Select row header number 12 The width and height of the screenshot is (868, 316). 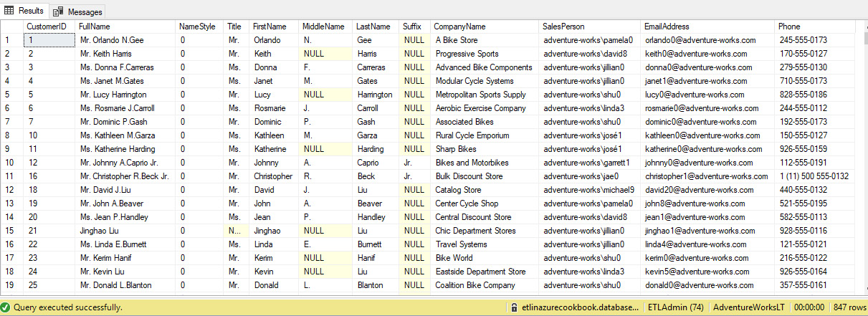[11, 190]
